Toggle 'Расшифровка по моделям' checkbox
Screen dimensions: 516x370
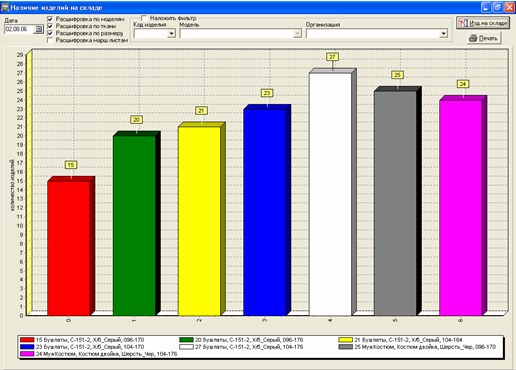[x=50, y=19]
